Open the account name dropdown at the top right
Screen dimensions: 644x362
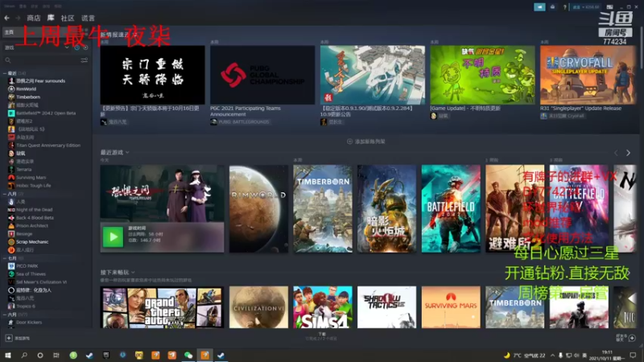[x=586, y=7]
